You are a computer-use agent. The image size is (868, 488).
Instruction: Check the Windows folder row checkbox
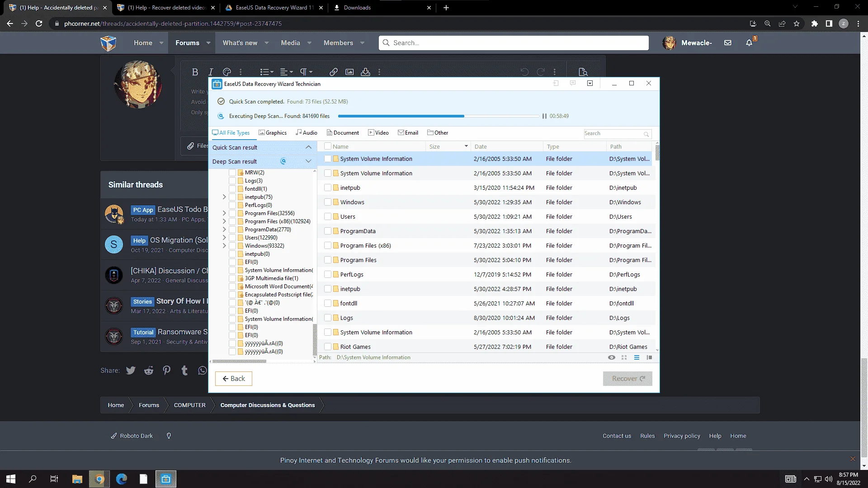coord(328,202)
